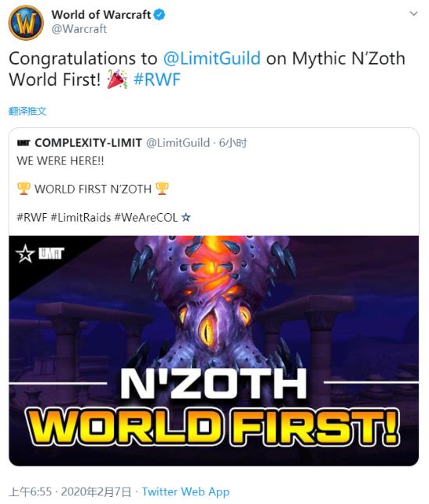429x504 pixels.
Task: Click the star symbol after #WeAreCOL
Action: [x=186, y=218]
